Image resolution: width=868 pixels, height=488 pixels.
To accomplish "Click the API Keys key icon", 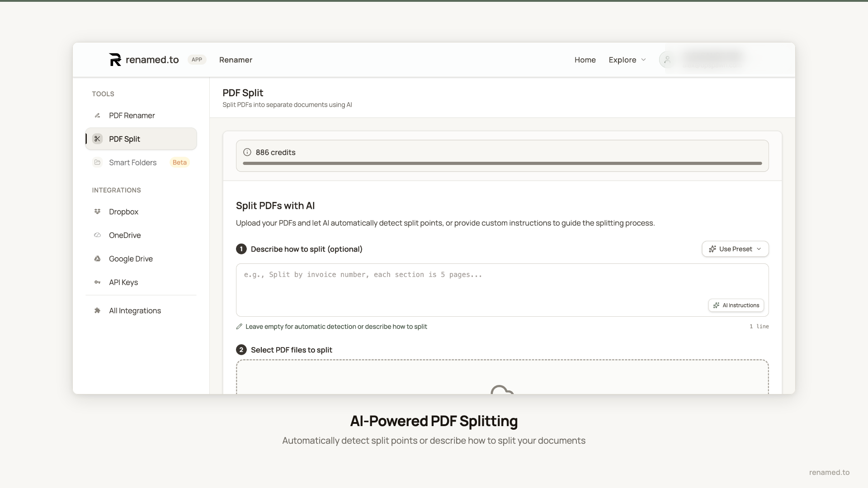I will tap(97, 282).
